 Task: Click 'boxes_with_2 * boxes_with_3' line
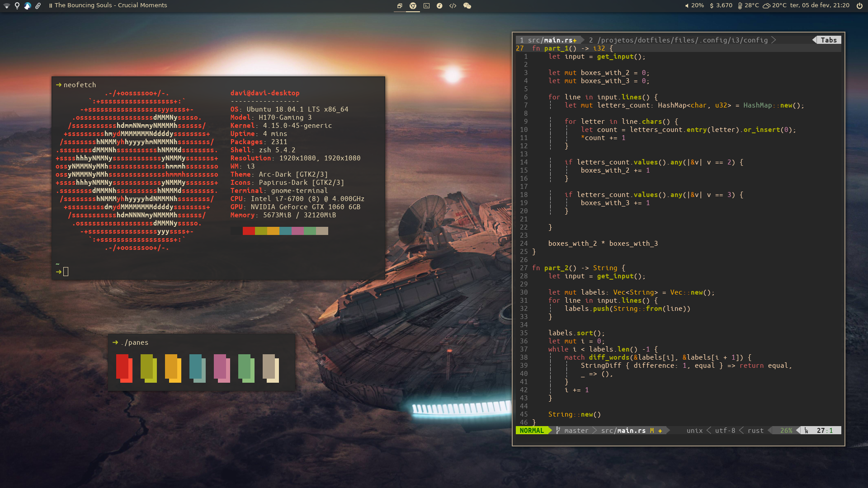[x=603, y=244]
